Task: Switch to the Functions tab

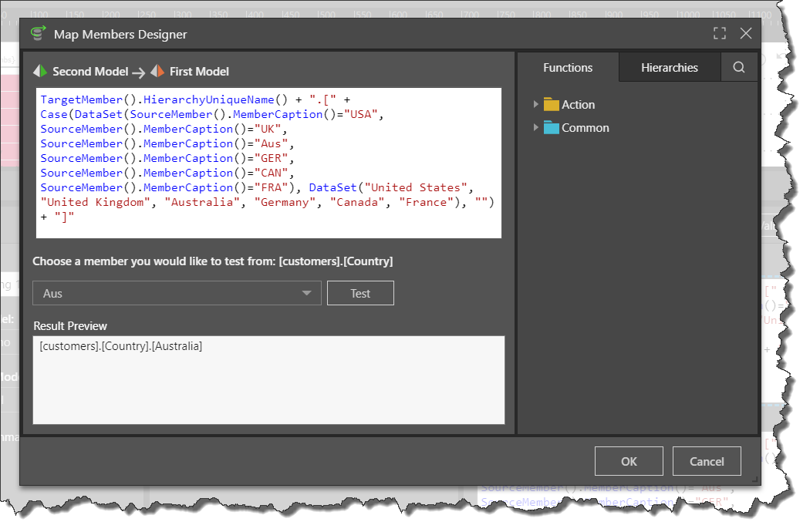Action: 568,68
